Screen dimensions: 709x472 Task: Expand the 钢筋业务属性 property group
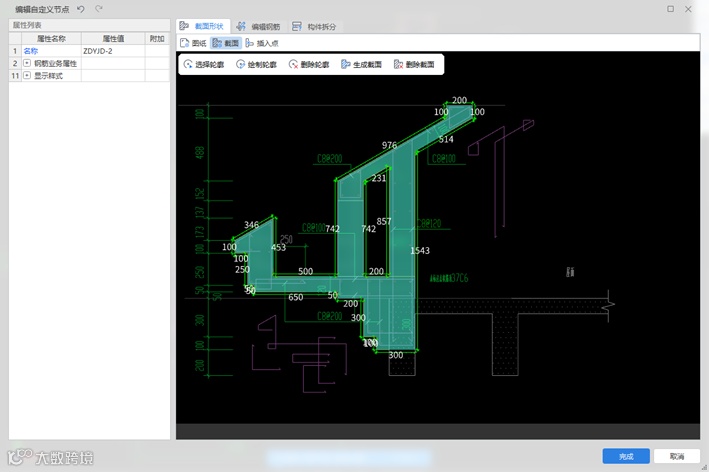pyautogui.click(x=27, y=63)
